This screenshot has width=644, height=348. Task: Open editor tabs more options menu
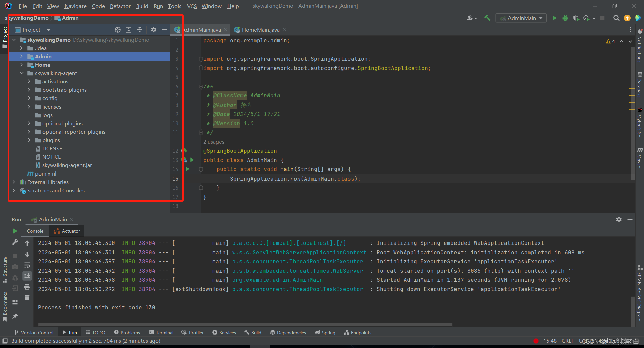click(630, 30)
